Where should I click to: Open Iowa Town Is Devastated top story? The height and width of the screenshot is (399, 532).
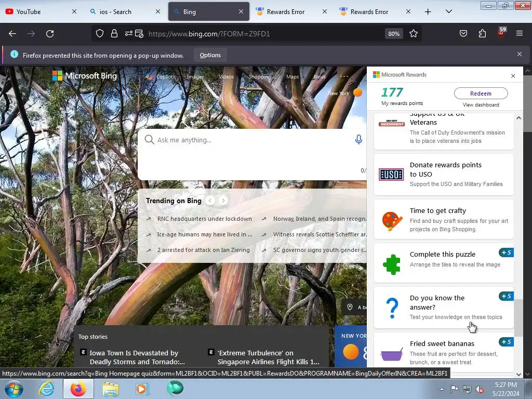tap(137, 357)
